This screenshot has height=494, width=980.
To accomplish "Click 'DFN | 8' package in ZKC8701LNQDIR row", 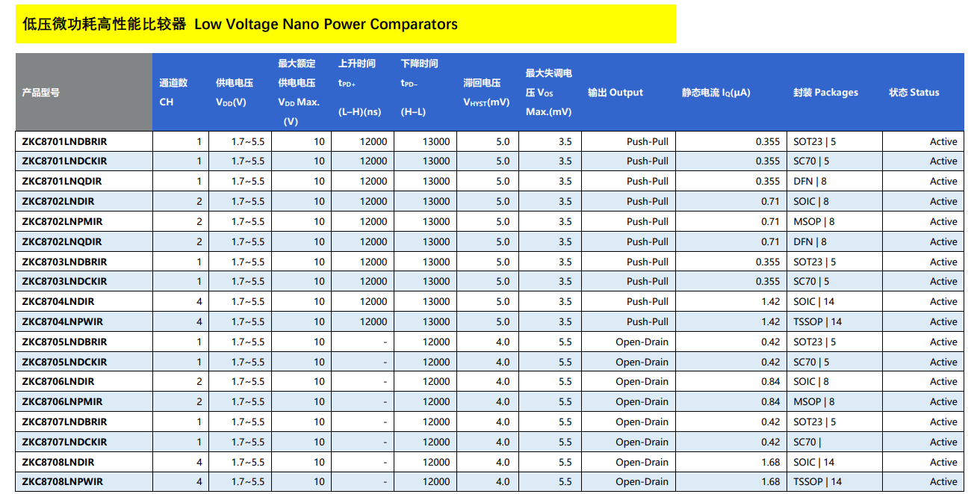I will coord(810,182).
